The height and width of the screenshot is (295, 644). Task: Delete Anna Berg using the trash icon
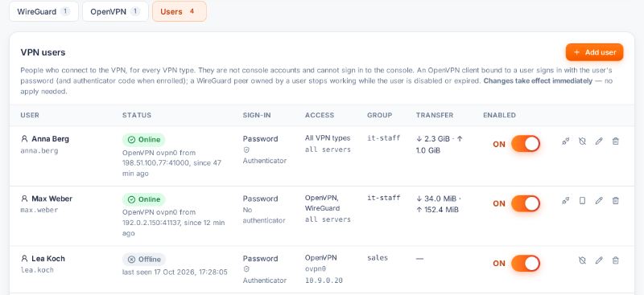[615, 141]
